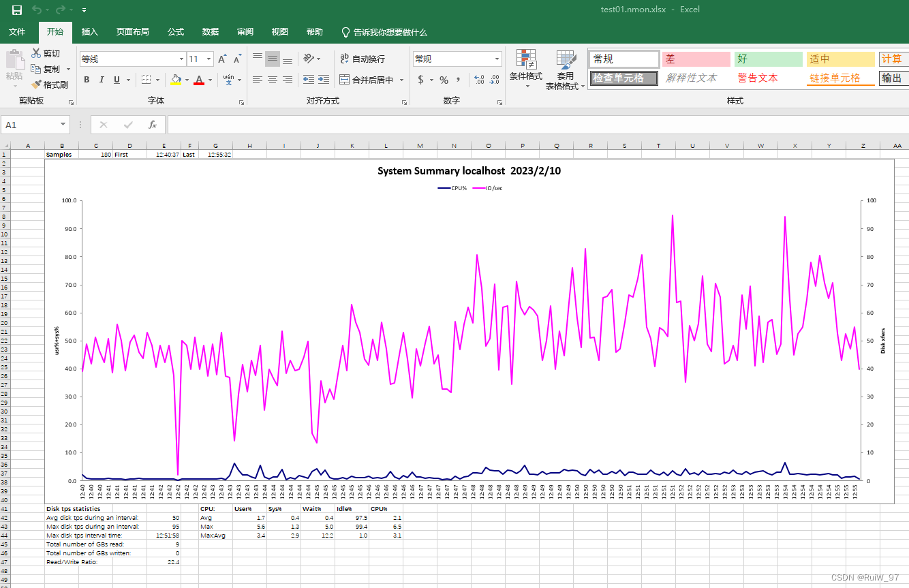The width and height of the screenshot is (909, 588).
Task: Align text right
Action: tap(287, 80)
